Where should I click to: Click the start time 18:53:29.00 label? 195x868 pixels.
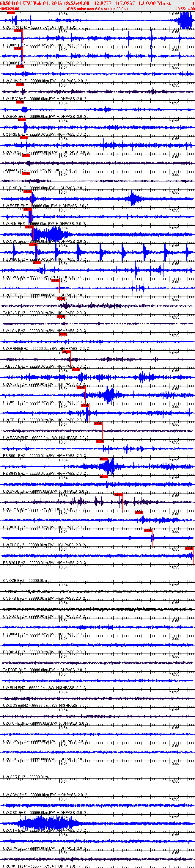point(10,9)
